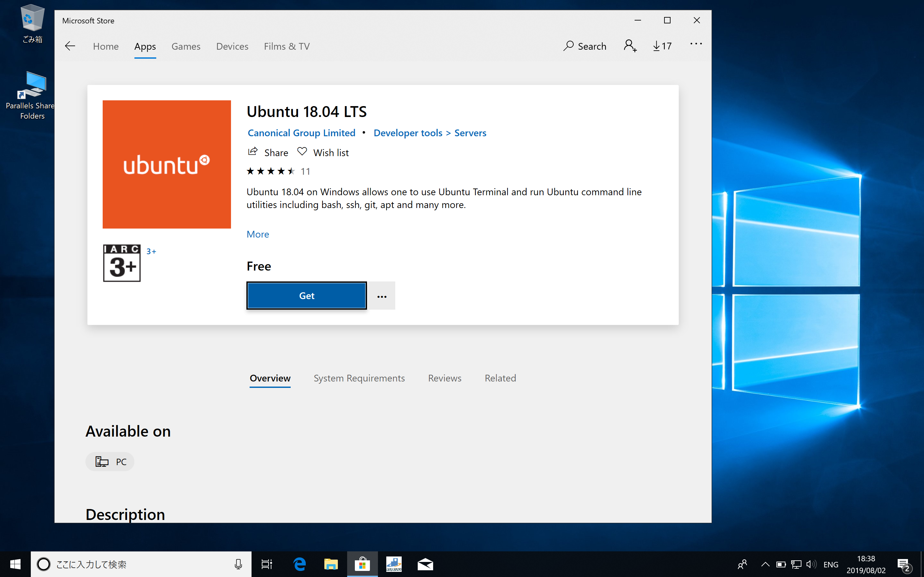Expand description with More link
Screen dimensions: 924x577
pos(258,234)
